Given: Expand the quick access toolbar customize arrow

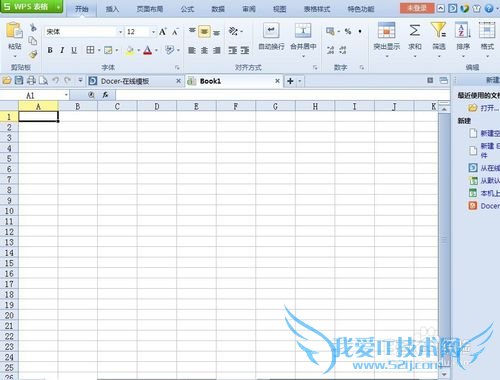Looking at the screenshot, I should coord(80,80).
